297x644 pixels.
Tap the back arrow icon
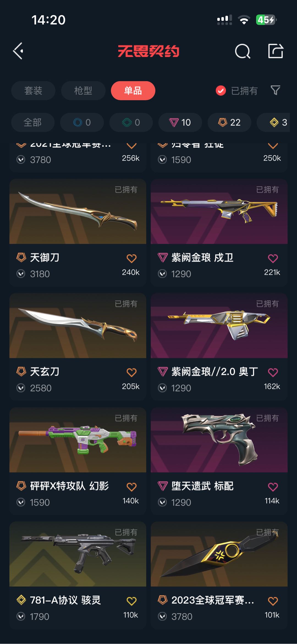(18, 51)
